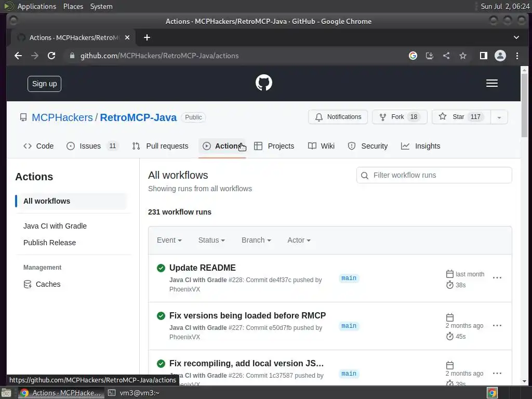Screen dimensions: 532x399
Task: Click the Sign up button
Action: pos(45,84)
